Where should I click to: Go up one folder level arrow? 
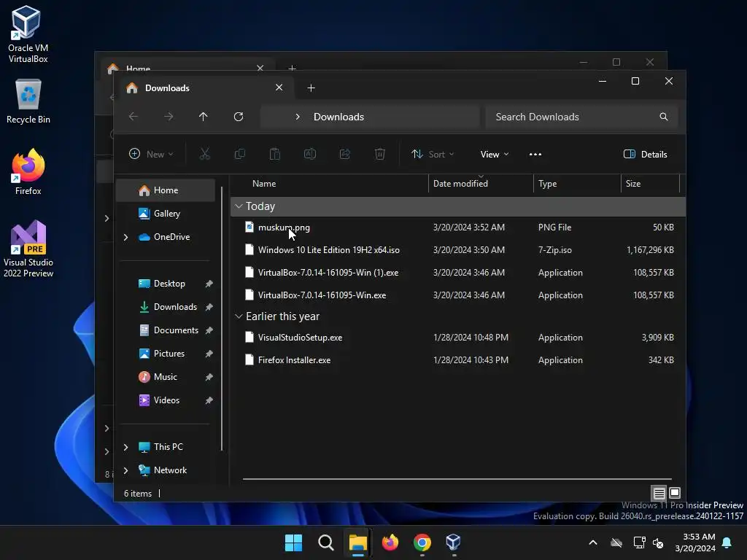click(x=204, y=117)
